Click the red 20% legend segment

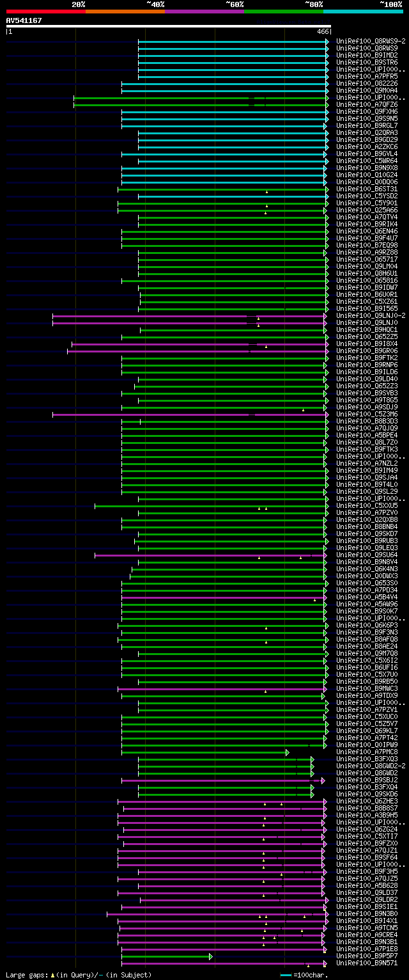point(46,12)
